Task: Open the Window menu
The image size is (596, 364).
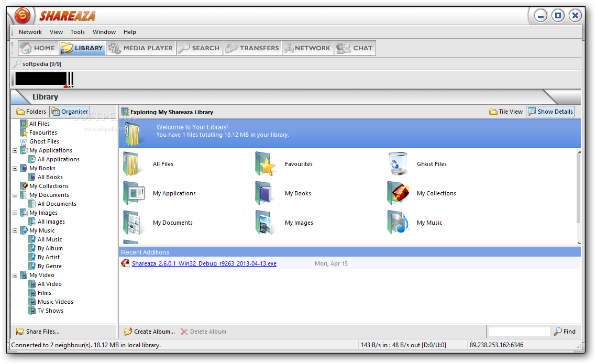Action: point(104,32)
